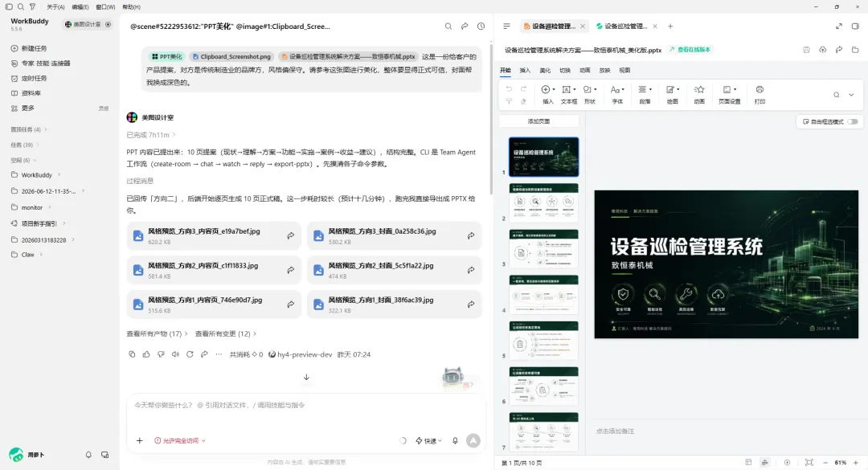Share the 风格预览_方向1_封面 file
868x470 pixels.
point(471,304)
